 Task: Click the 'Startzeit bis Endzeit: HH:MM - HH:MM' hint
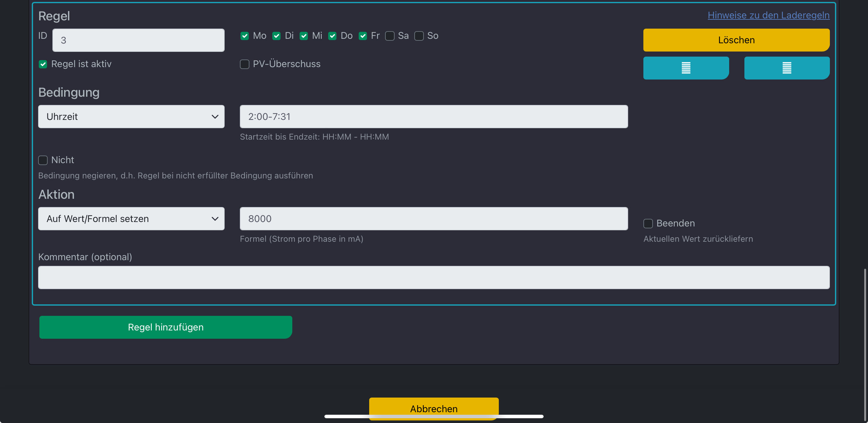pyautogui.click(x=315, y=137)
